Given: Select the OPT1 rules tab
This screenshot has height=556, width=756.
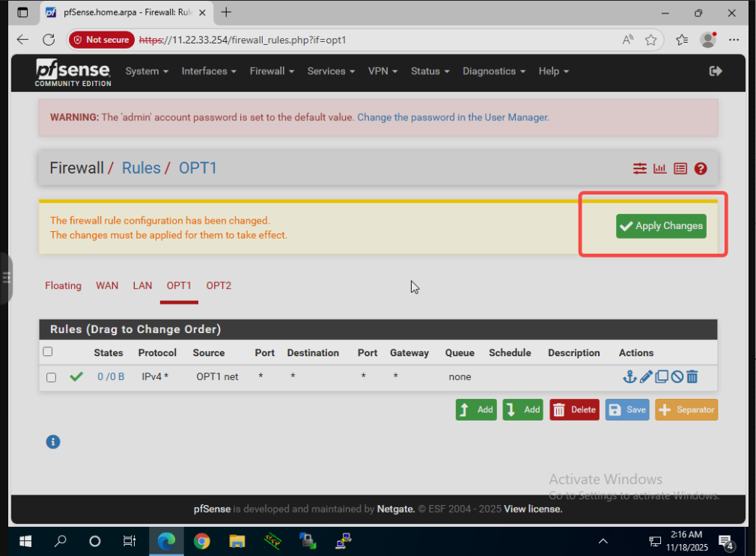Looking at the screenshot, I should (x=179, y=285).
